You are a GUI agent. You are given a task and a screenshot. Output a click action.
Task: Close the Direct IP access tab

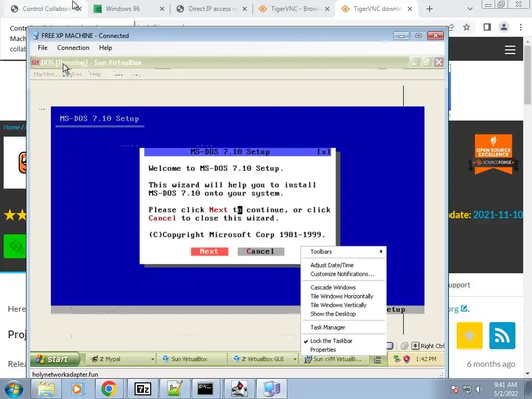point(245,9)
